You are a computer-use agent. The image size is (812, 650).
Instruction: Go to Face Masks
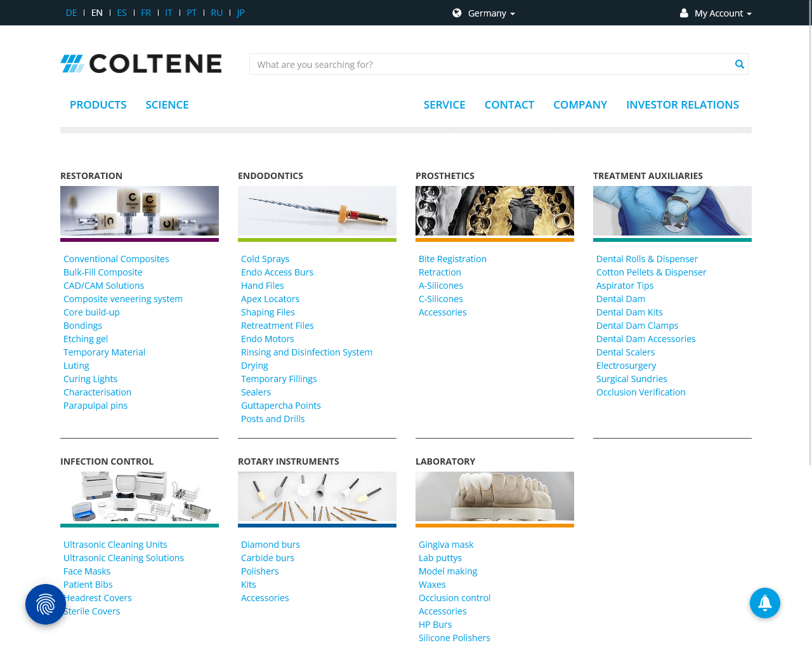pos(87,571)
